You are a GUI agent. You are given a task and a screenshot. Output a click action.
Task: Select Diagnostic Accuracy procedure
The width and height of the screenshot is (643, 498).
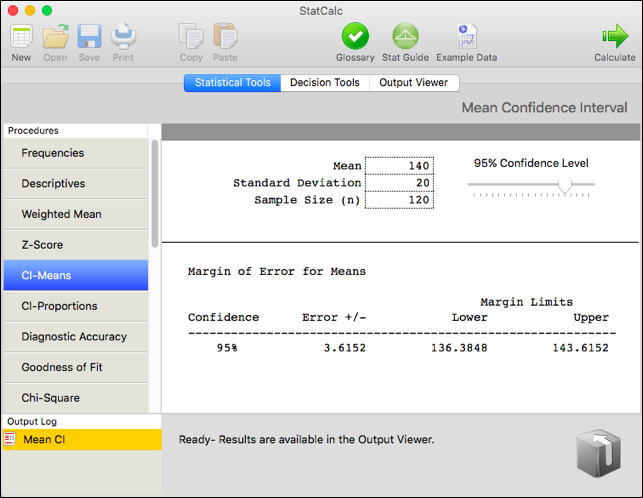pyautogui.click(x=76, y=337)
